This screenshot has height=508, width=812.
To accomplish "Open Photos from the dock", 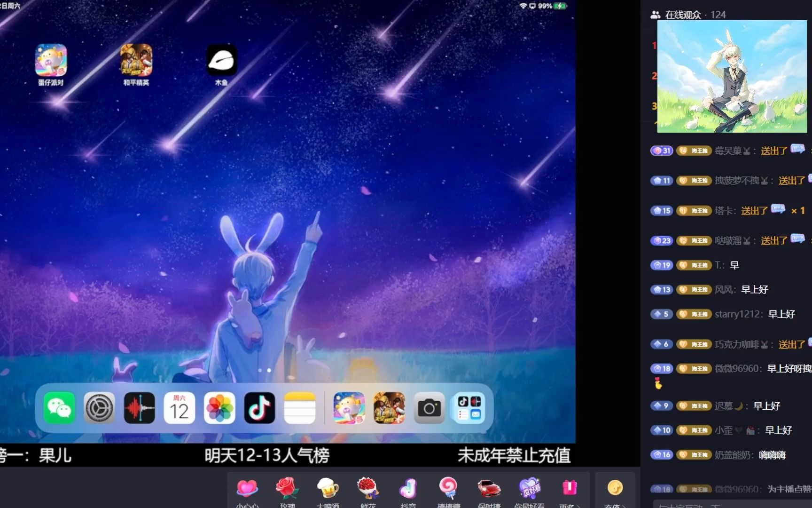I will click(x=219, y=408).
